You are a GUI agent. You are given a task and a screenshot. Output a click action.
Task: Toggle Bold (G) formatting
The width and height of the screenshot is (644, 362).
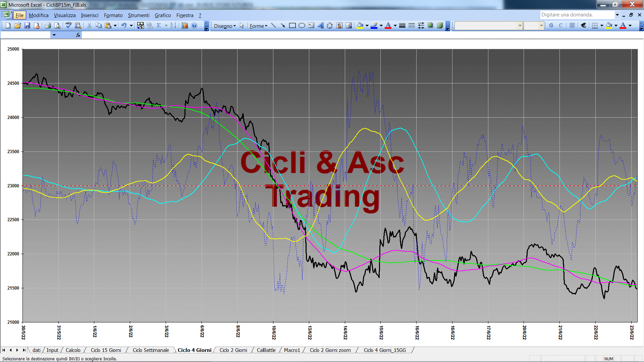click(551, 25)
